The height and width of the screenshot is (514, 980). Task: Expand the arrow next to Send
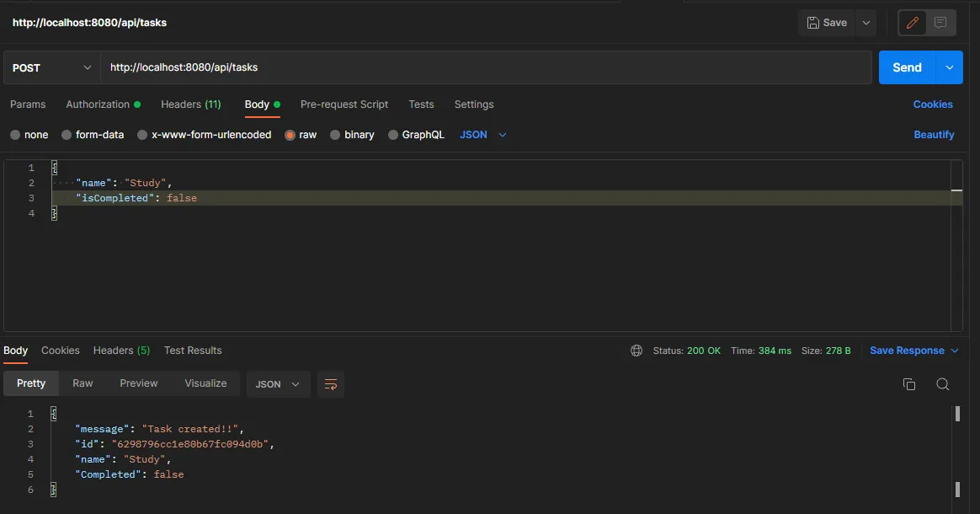[950, 67]
